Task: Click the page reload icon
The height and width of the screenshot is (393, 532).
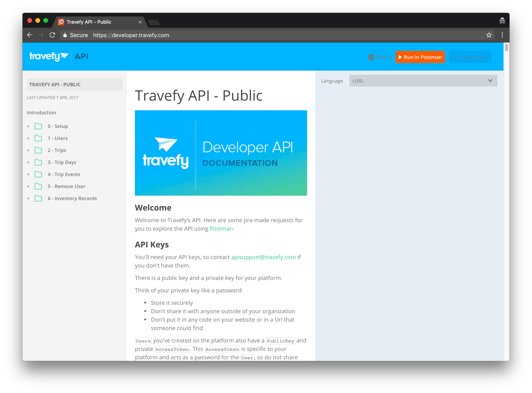Action: pos(53,35)
